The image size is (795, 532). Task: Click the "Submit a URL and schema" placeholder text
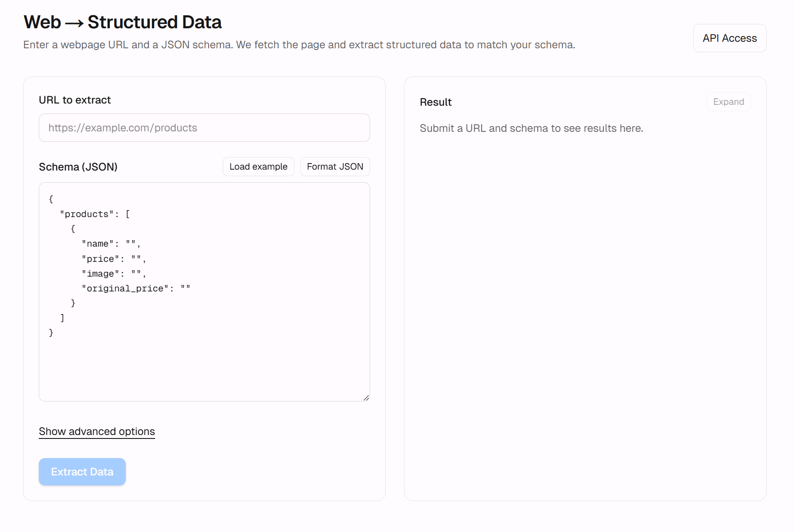[x=531, y=128]
